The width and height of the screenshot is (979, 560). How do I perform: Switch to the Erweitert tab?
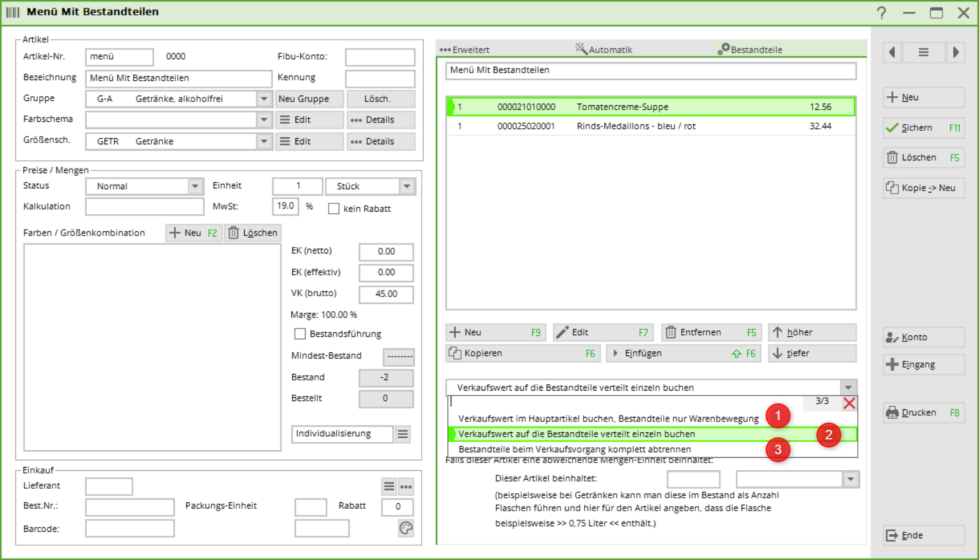coord(465,49)
